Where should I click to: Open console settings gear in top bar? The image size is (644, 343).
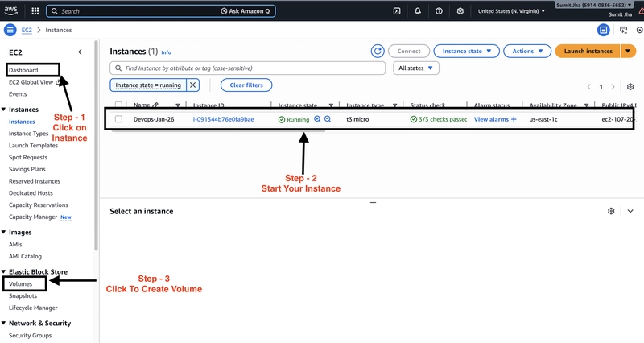(460, 11)
